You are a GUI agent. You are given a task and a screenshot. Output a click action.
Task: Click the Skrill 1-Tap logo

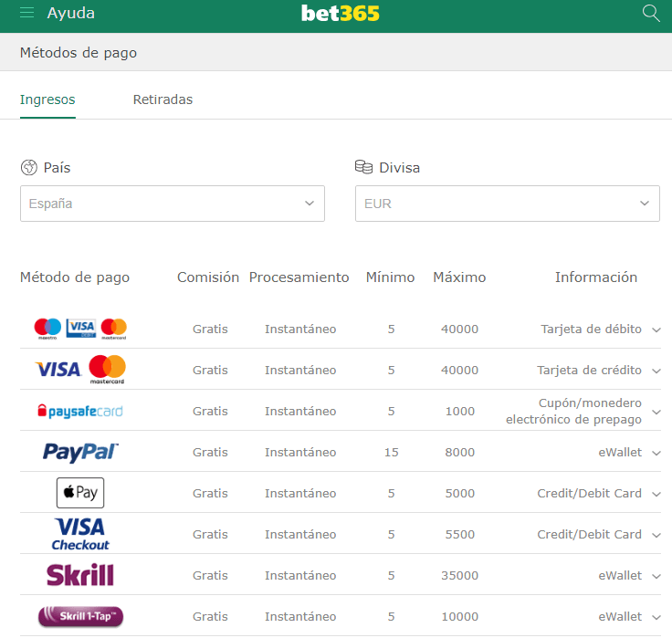[x=80, y=616]
